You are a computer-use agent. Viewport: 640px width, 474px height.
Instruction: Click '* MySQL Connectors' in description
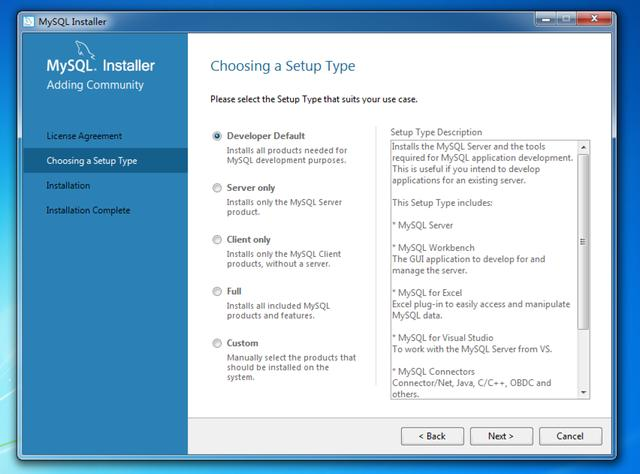(x=433, y=372)
